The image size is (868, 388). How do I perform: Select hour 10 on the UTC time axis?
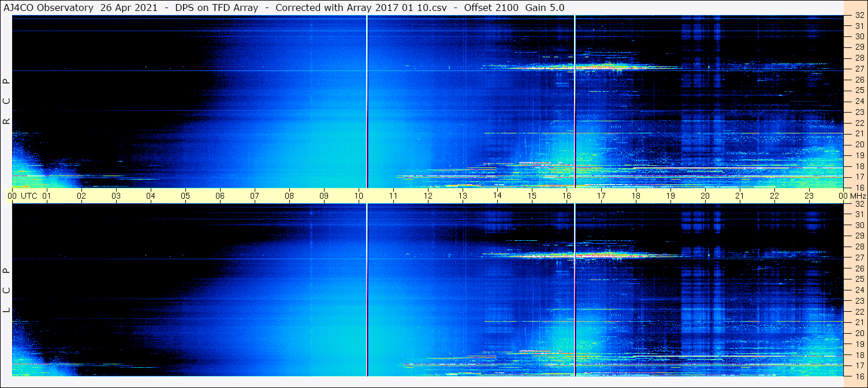pyautogui.click(x=359, y=196)
